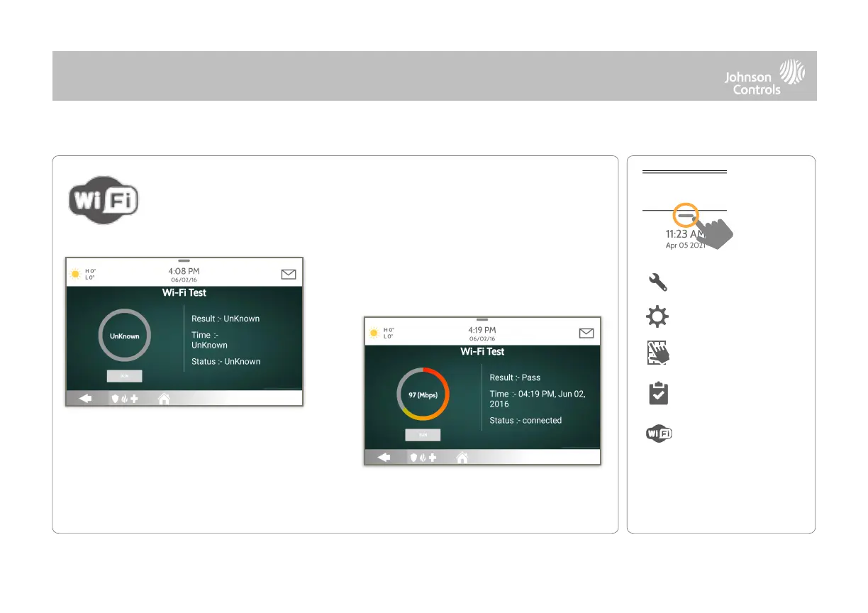Select the clipboard checkmark icon in the sidebar
The width and height of the screenshot is (868, 613).
pyautogui.click(x=659, y=394)
